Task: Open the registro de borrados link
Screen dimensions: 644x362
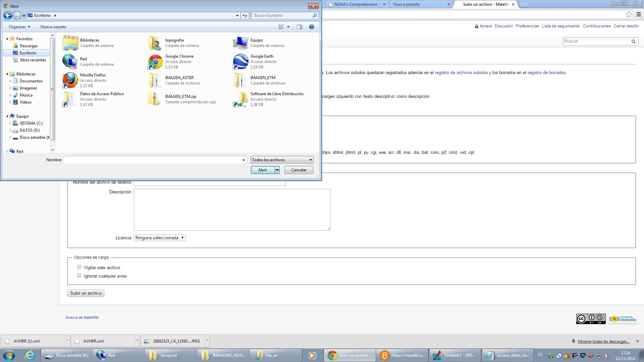Action: pos(546,73)
